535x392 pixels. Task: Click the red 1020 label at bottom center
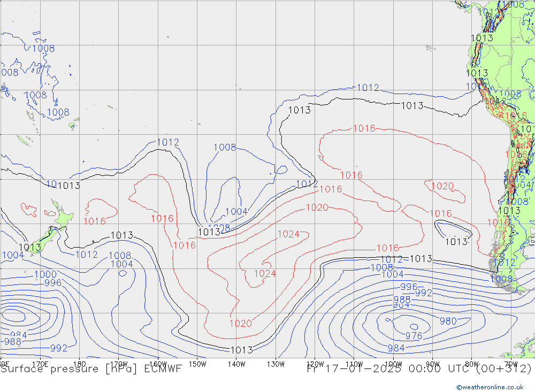pyautogui.click(x=240, y=324)
